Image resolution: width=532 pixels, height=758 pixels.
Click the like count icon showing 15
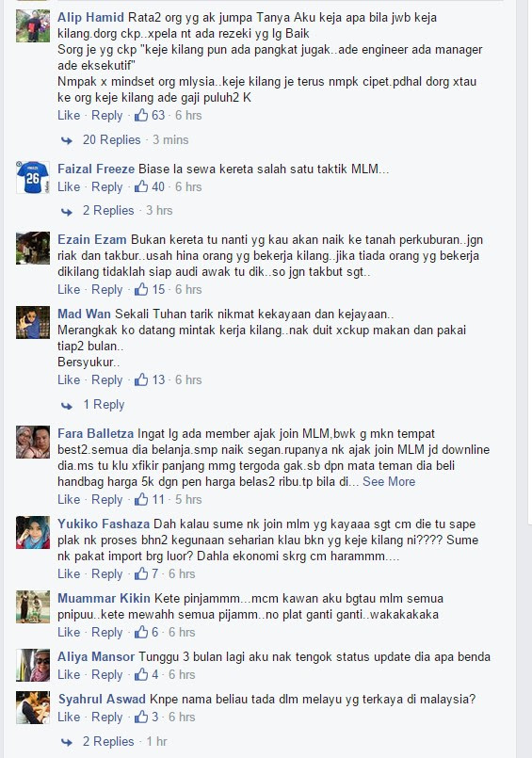coord(141,289)
